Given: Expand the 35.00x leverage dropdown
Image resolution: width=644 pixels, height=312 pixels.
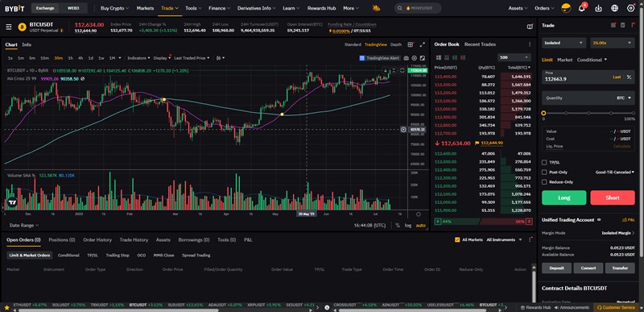Looking at the screenshot, I should coord(613,43).
